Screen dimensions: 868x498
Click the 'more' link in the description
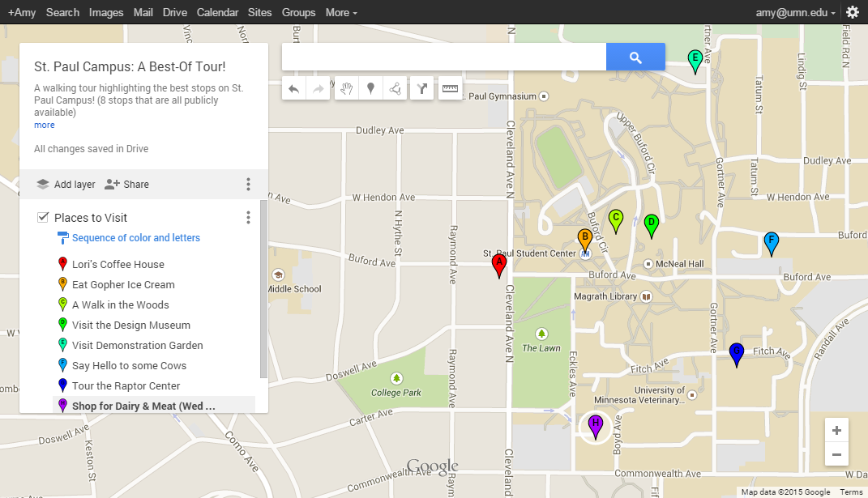[44, 124]
